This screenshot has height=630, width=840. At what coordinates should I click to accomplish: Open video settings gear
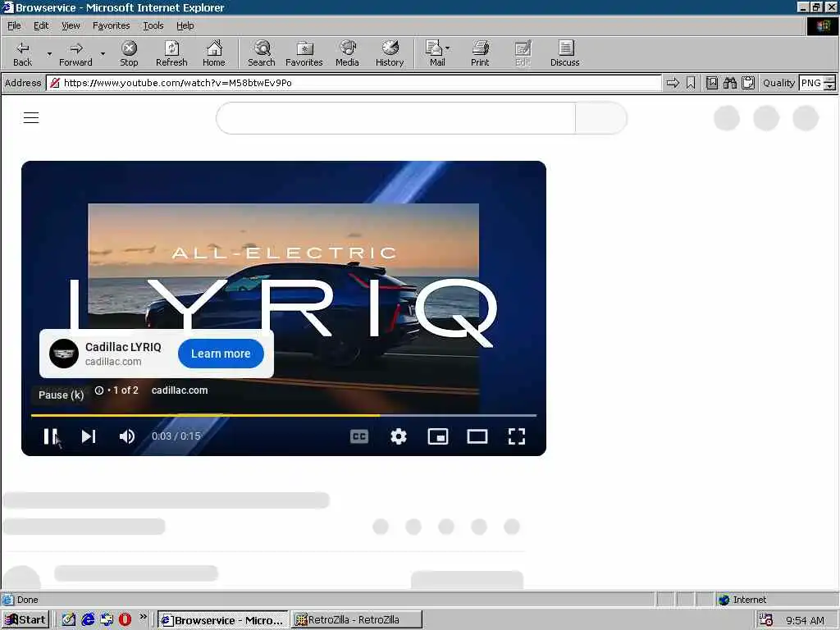[x=398, y=436]
